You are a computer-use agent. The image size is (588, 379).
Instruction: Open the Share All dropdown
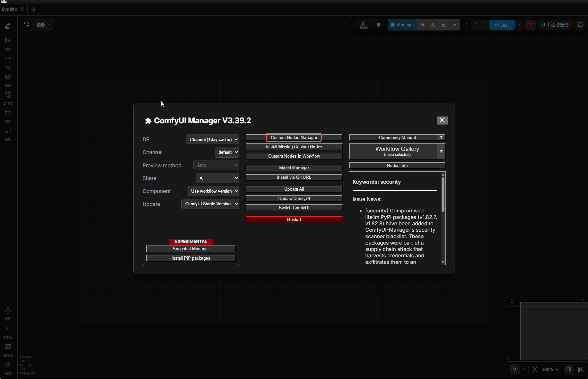click(x=217, y=178)
